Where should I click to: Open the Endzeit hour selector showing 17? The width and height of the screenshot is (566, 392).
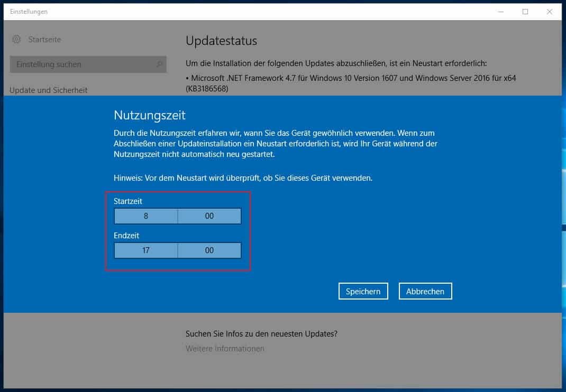pyautogui.click(x=146, y=250)
